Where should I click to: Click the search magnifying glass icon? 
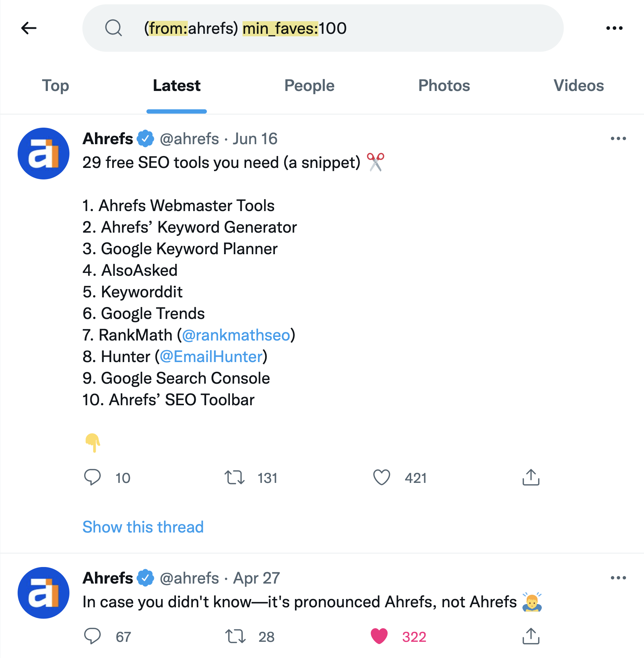[113, 28]
